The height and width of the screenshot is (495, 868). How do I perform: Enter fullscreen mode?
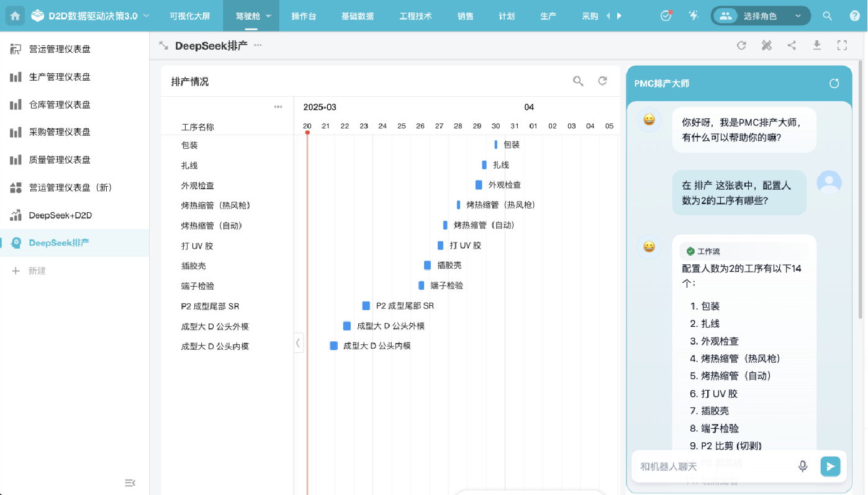842,45
